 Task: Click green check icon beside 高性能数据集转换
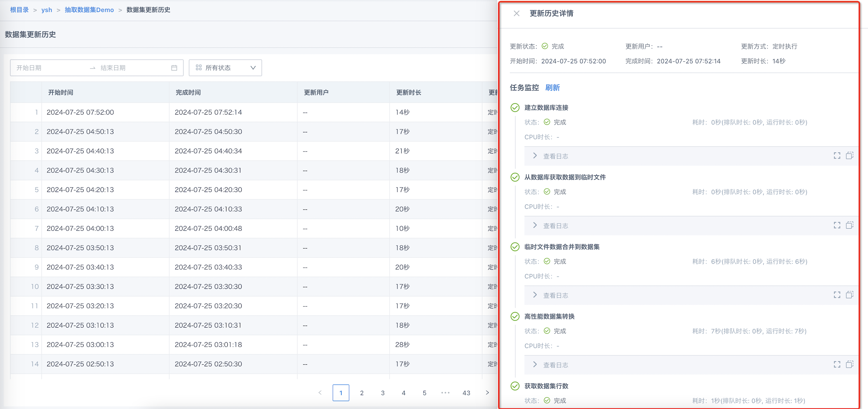pos(515,316)
